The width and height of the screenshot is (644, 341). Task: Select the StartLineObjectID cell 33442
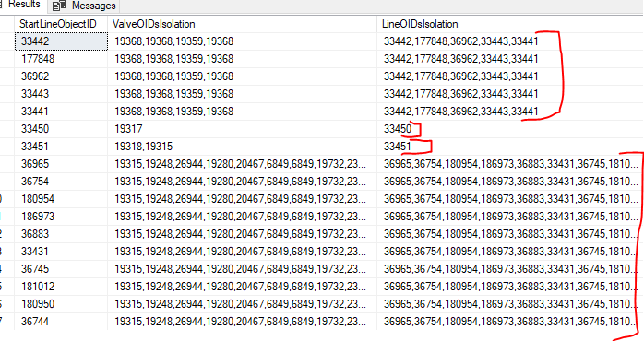tap(61, 41)
